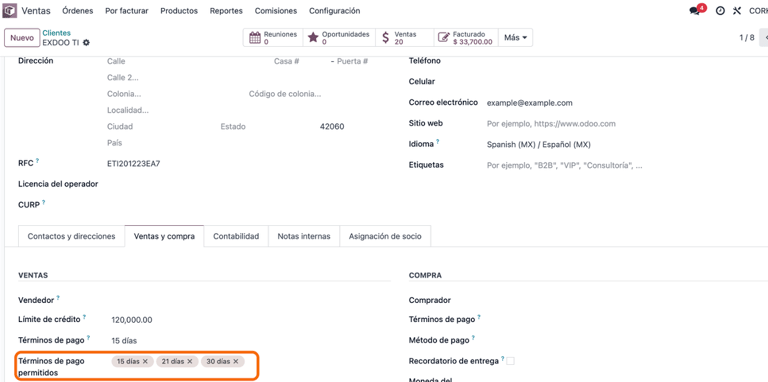The height and width of the screenshot is (382, 768).
Task: Remove the 30 días payment term tag
Action: (236, 361)
